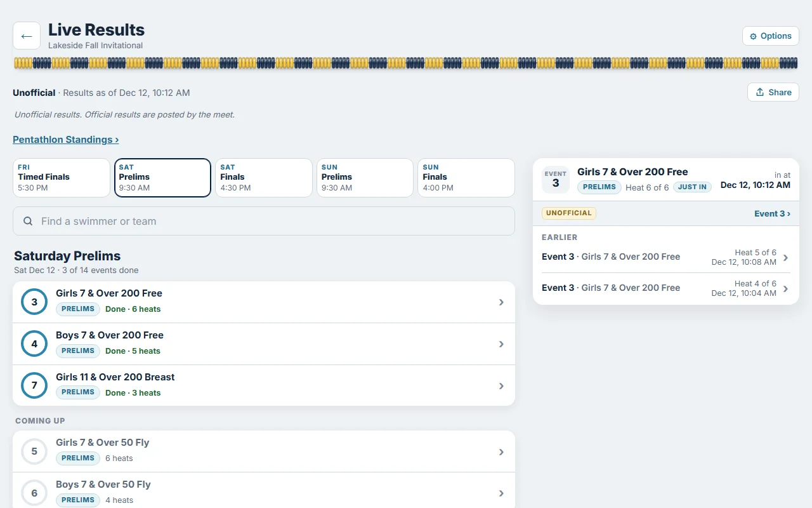Focus the Find a swimmer or team field
Viewport: 812px width, 508px height.
[x=264, y=221]
